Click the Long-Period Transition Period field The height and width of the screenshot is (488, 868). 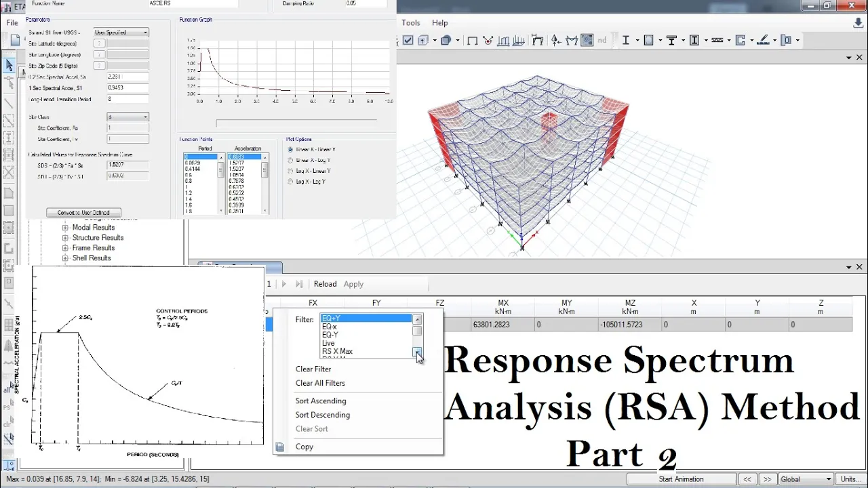[127, 100]
